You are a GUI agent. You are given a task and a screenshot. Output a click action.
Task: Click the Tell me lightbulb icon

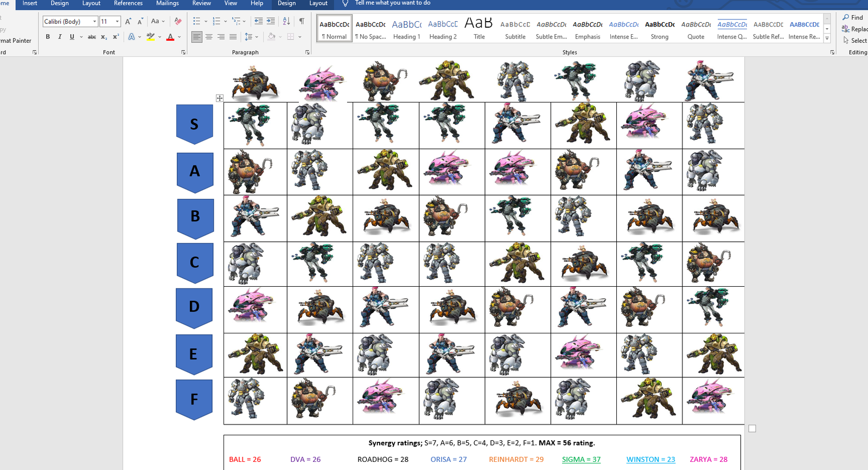click(x=345, y=3)
